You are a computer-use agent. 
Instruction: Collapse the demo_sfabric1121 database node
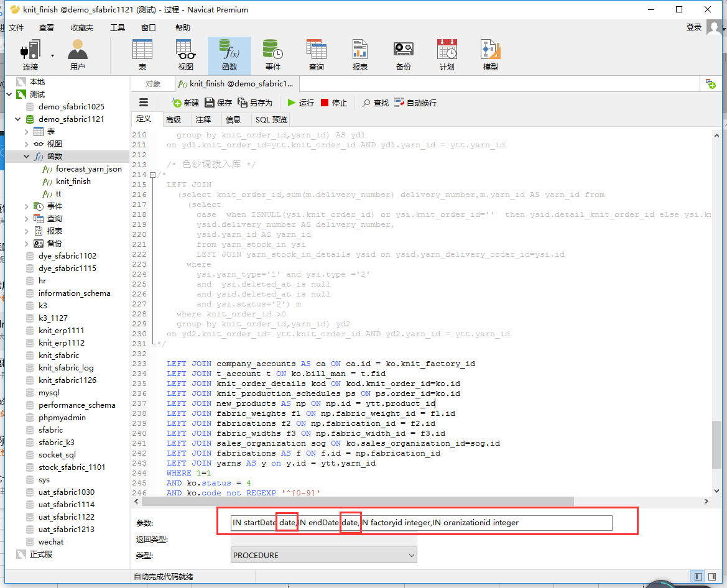coord(17,119)
